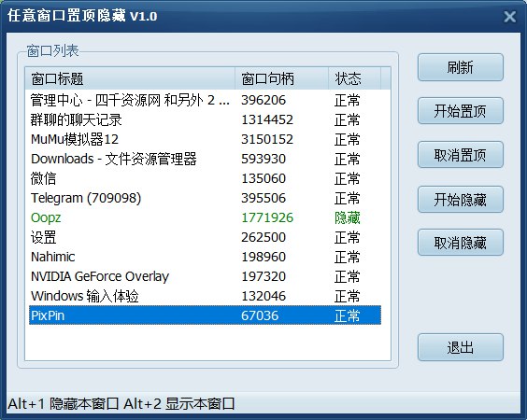Click the 退出 exit button
This screenshot has width=527, height=420.
click(460, 347)
